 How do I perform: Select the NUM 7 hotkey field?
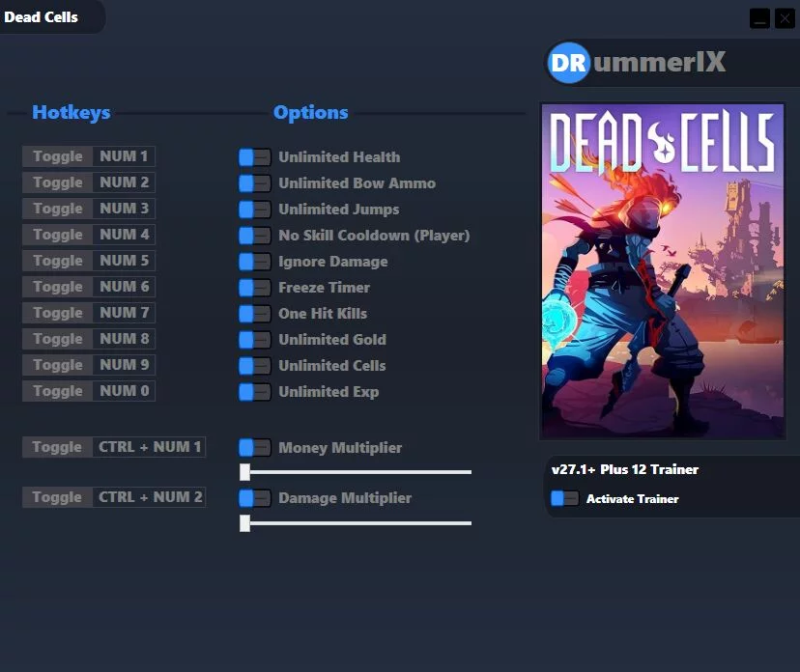pos(124,313)
